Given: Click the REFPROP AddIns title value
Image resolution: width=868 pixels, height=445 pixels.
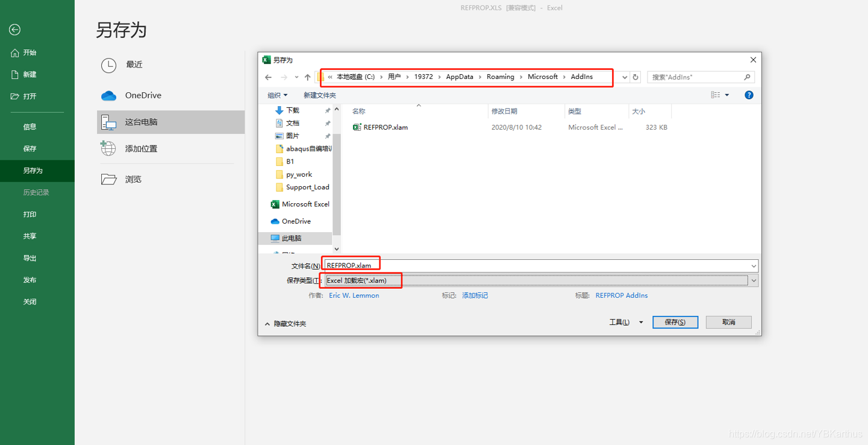Looking at the screenshot, I should click(x=622, y=295).
